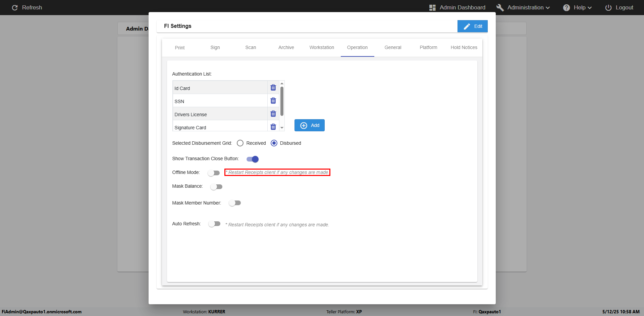Viewport: 644px width, 316px height.
Task: Click the date and time in status bar
Action: [x=621, y=312]
